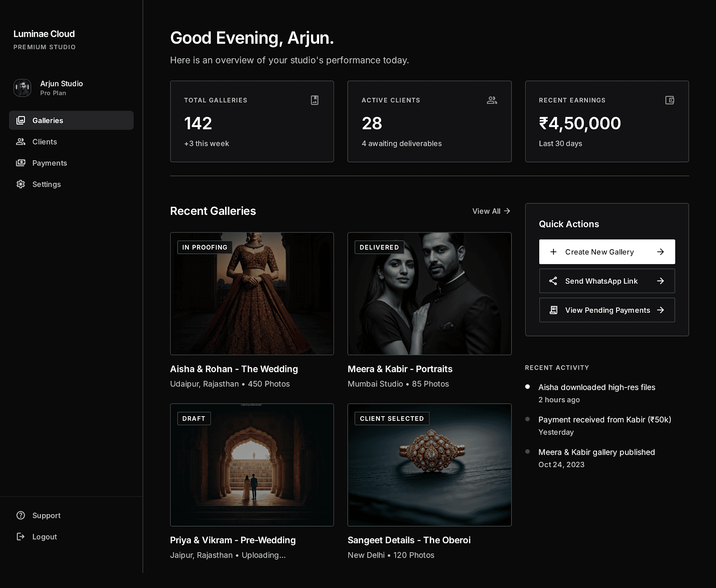Image resolution: width=716 pixels, height=588 pixels.
Task: Click the Support question mark icon
Action: pos(21,516)
